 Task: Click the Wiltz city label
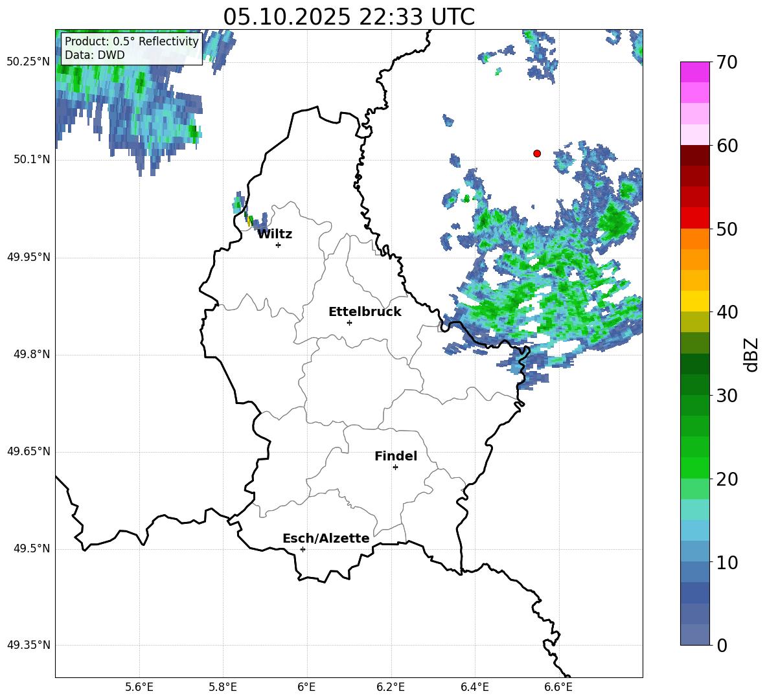[x=275, y=234]
